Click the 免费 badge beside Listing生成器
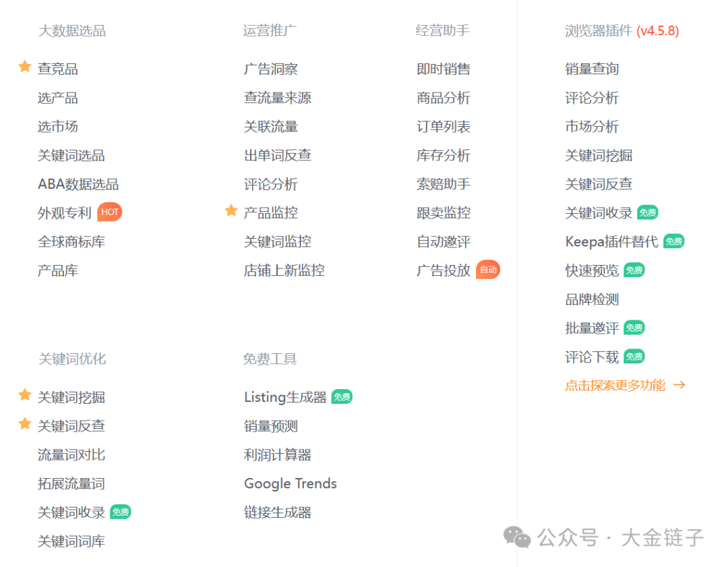 pyautogui.click(x=341, y=396)
